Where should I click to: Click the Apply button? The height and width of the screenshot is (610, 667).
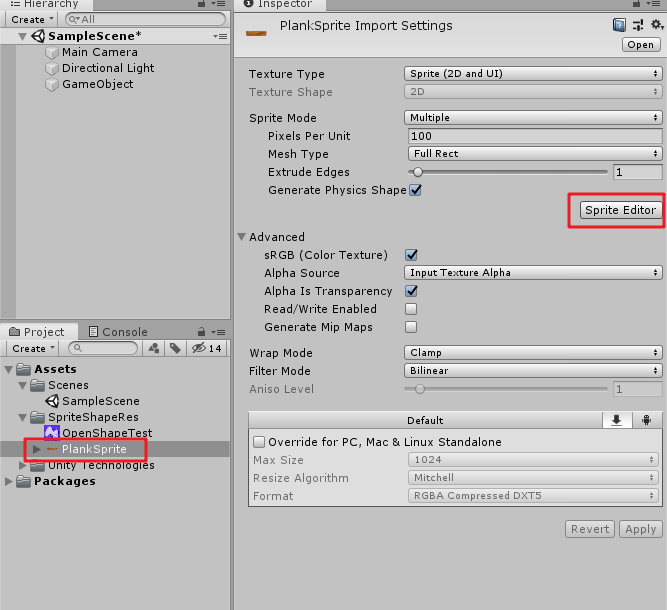click(x=641, y=529)
